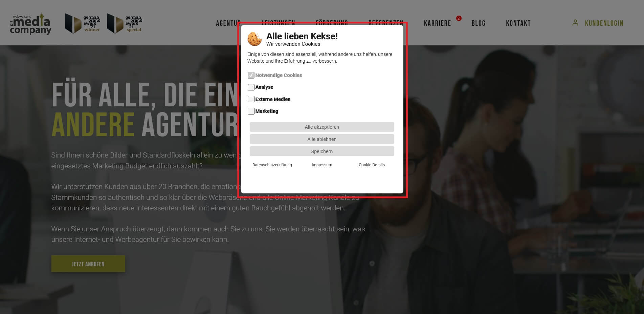
Task: Enable the Externe Medien checkbox
Action: click(x=251, y=99)
